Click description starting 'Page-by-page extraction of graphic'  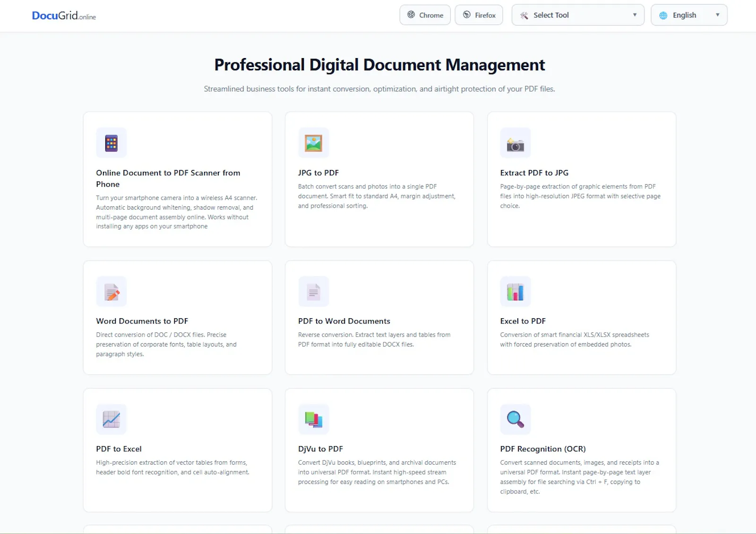(x=580, y=196)
